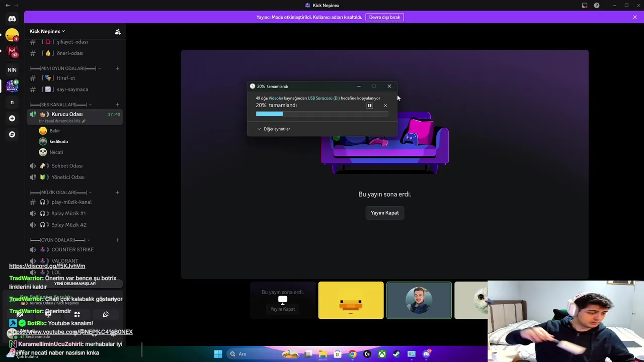Create channel in SES KANALLARI category
The image size is (644, 362).
(117, 105)
